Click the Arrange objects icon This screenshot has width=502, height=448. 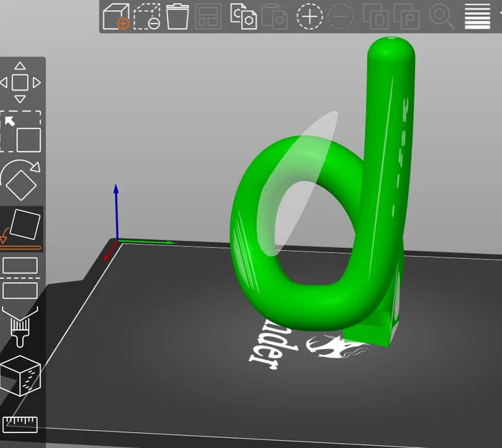(209, 16)
